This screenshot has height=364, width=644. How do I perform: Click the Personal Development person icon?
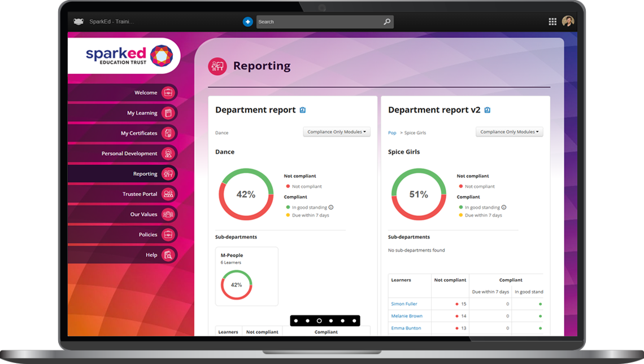coord(168,154)
